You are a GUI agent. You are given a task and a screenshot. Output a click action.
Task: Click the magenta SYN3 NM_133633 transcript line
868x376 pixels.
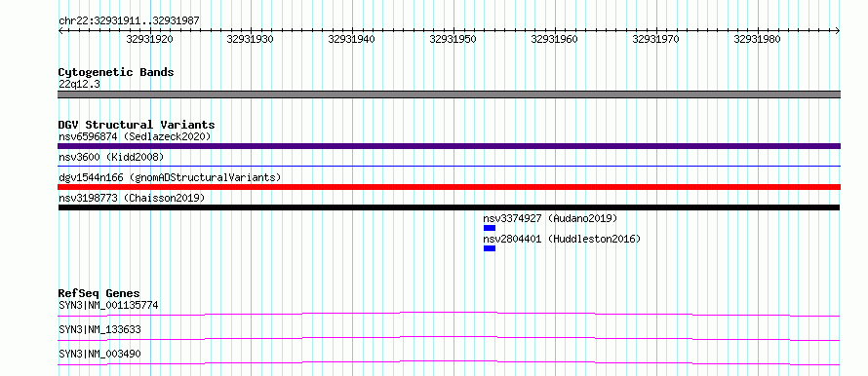pyautogui.click(x=449, y=338)
